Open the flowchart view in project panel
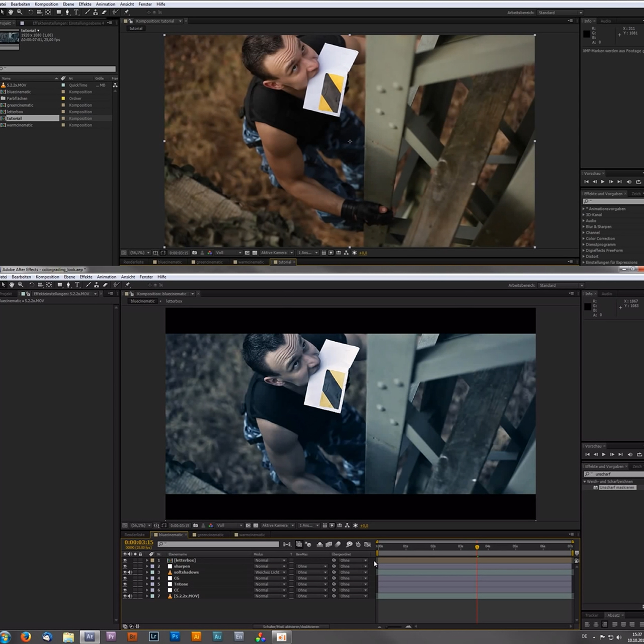This screenshot has width=644, height=644. [x=115, y=85]
